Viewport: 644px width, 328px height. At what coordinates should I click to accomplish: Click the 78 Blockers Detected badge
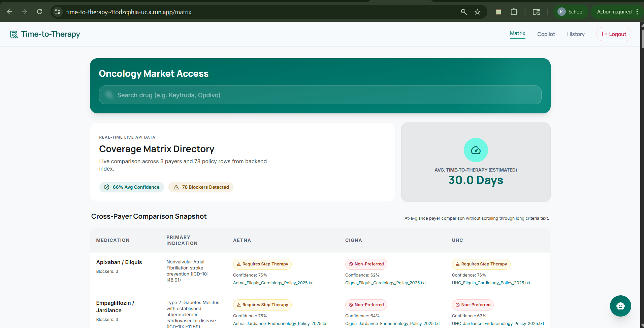click(x=201, y=187)
